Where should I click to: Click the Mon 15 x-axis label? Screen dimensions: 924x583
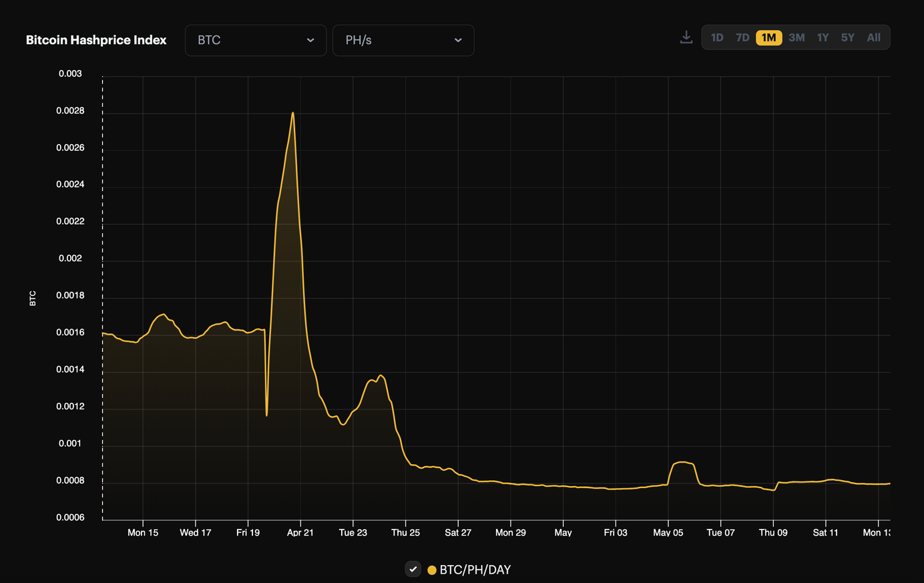pyautogui.click(x=143, y=532)
